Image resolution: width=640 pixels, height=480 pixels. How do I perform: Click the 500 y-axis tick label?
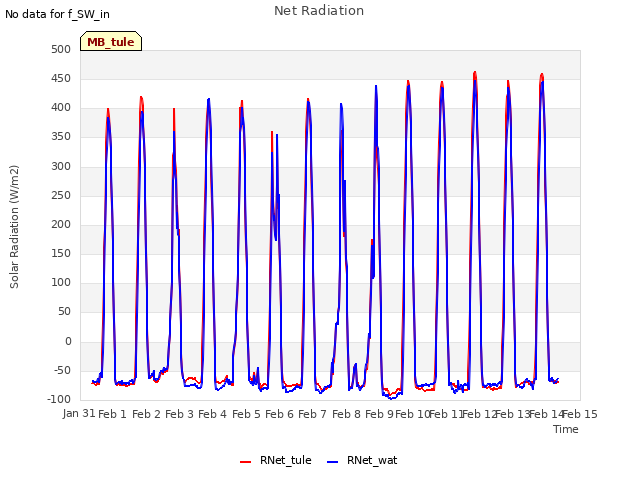coord(61,49)
